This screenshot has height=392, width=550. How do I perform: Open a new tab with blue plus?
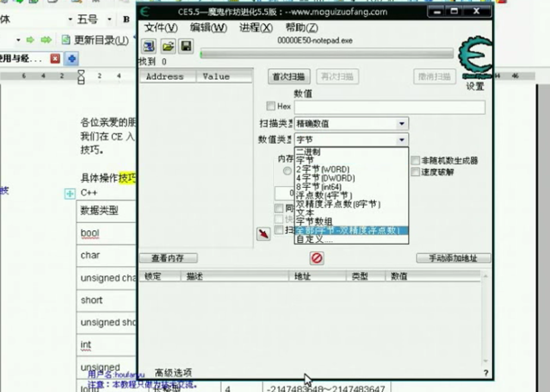click(72, 58)
